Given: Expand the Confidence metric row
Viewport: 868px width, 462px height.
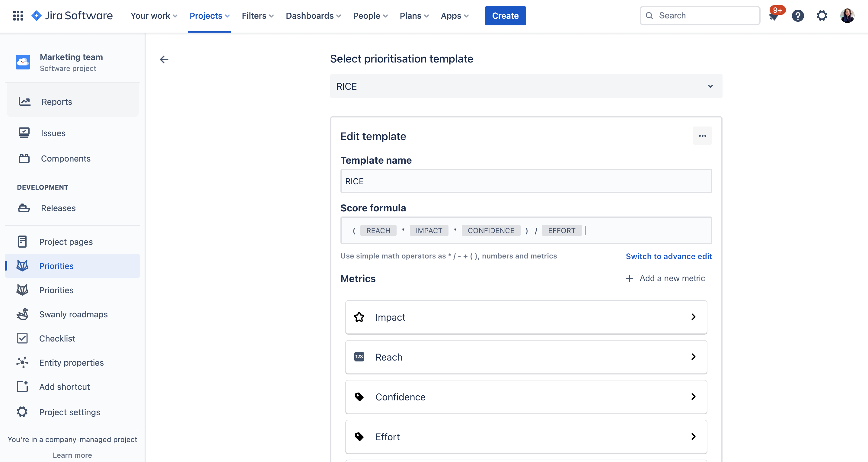Looking at the screenshot, I should tap(526, 396).
